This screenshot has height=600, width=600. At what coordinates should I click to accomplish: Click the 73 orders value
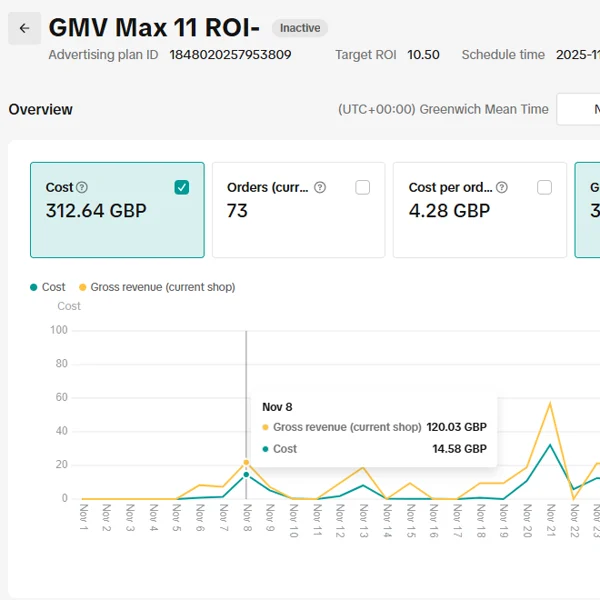(237, 211)
